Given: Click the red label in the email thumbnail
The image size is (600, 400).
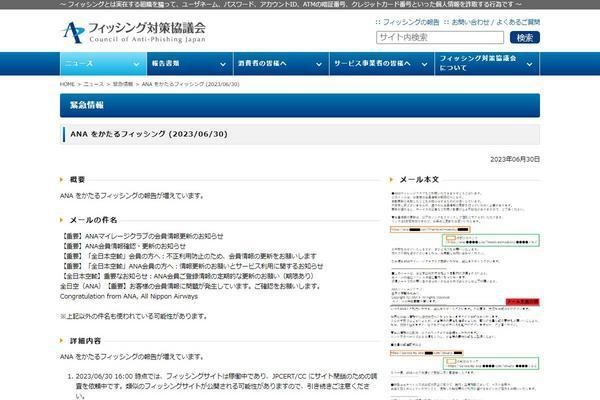Looking at the screenshot, I should (522, 302).
